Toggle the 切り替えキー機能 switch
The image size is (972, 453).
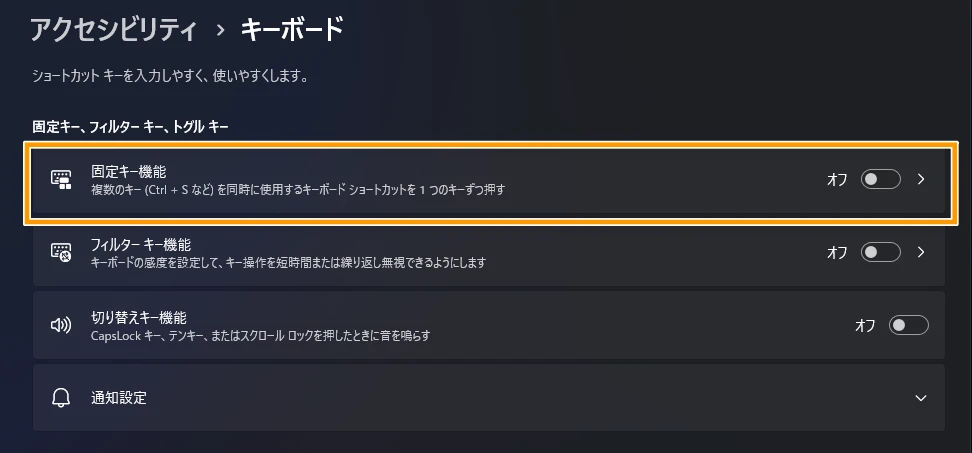909,325
